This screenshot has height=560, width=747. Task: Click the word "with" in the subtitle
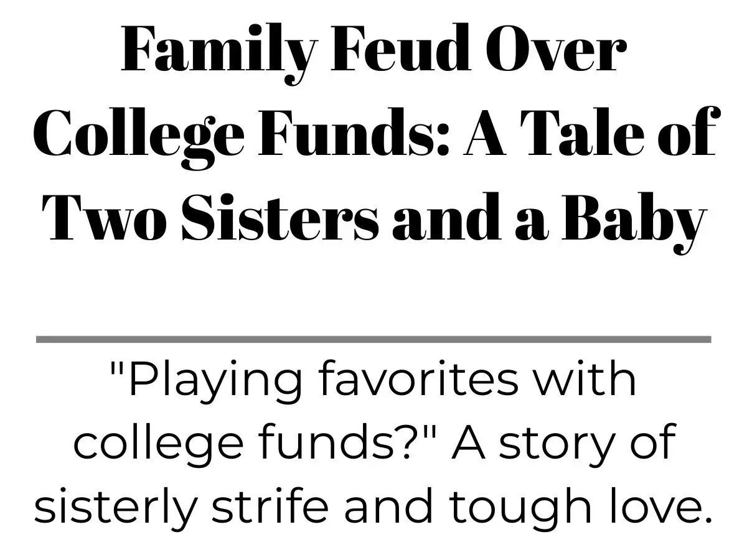(x=586, y=380)
